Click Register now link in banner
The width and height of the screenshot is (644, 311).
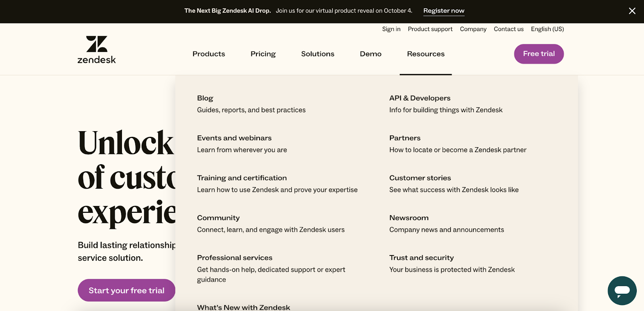tap(444, 11)
